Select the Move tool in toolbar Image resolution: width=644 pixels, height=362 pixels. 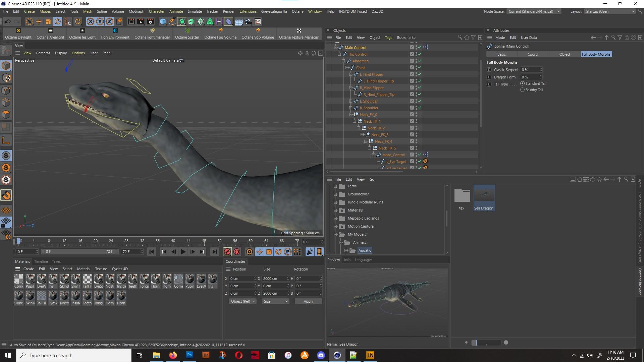pos(39,22)
